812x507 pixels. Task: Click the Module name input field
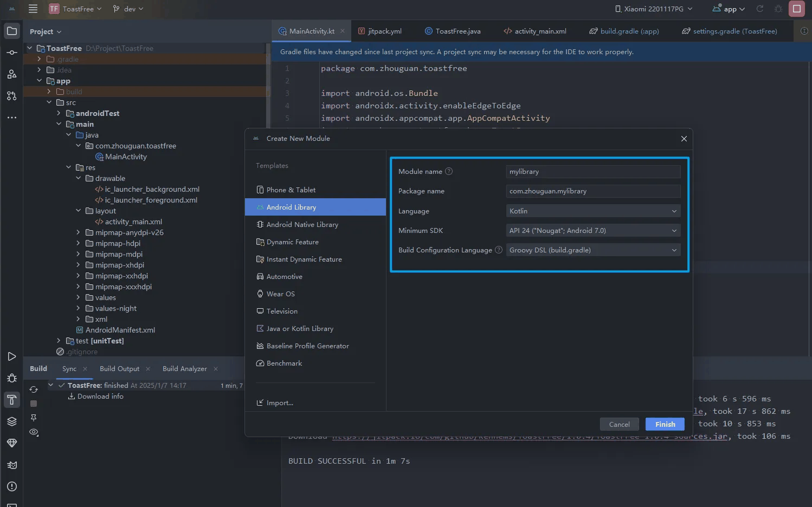pyautogui.click(x=593, y=171)
